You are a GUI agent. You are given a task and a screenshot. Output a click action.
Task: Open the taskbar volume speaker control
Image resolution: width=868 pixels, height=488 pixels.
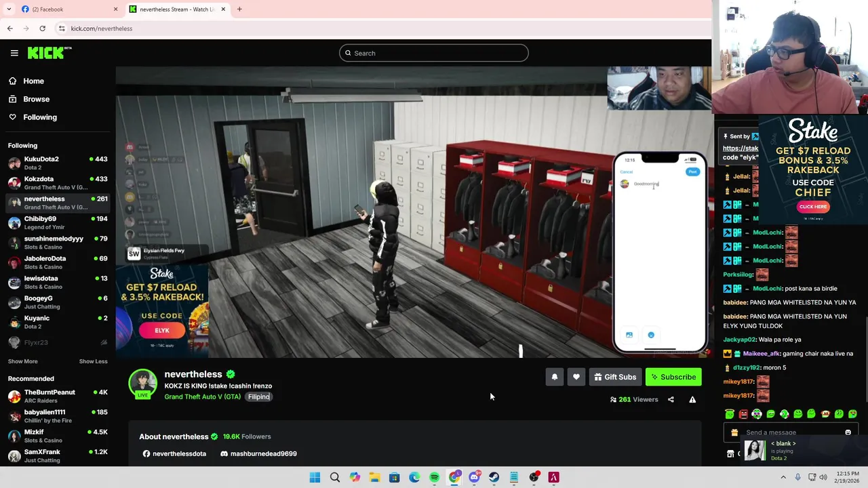pyautogui.click(x=824, y=477)
